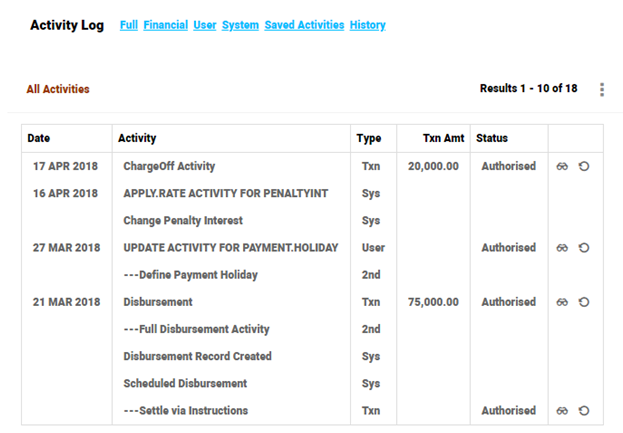This screenshot has height=433, width=623.
Task: Click the Status column header
Action: [493, 138]
